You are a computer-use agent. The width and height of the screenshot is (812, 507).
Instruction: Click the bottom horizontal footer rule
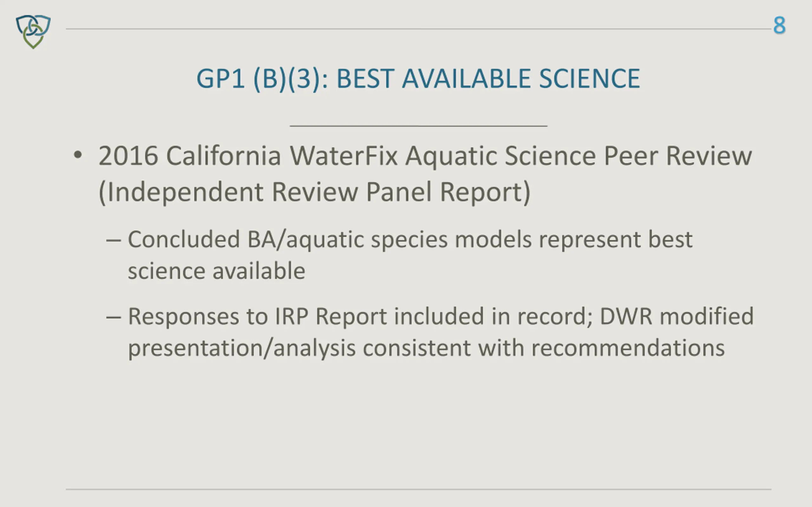[418, 489]
